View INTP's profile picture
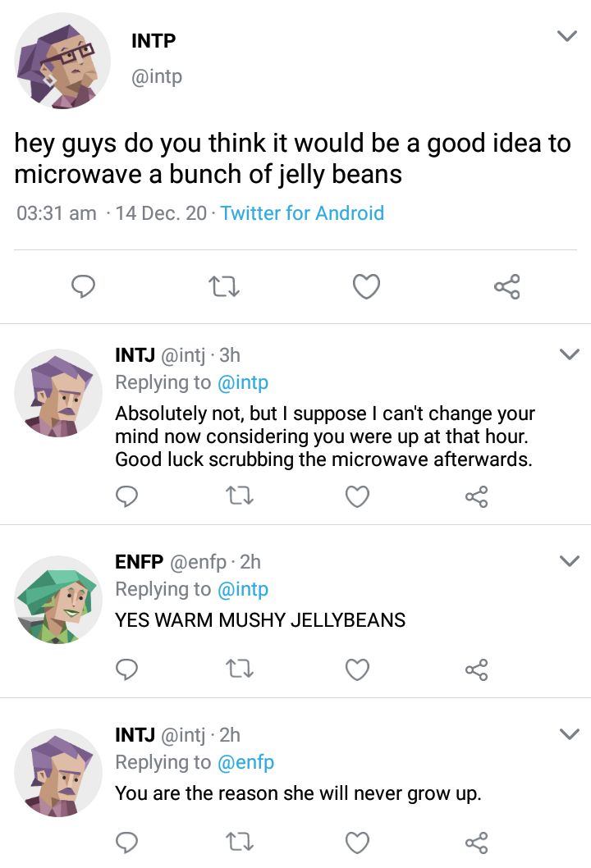 pyautogui.click(x=63, y=62)
